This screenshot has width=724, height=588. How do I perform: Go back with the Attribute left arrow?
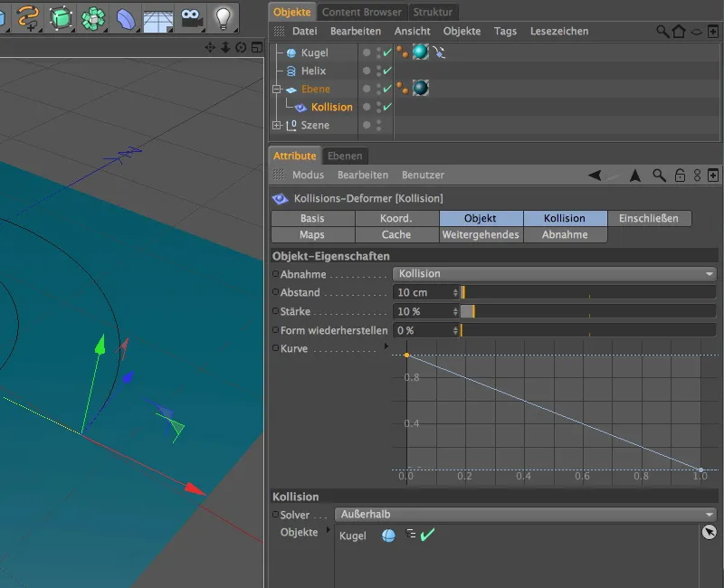tap(595, 175)
